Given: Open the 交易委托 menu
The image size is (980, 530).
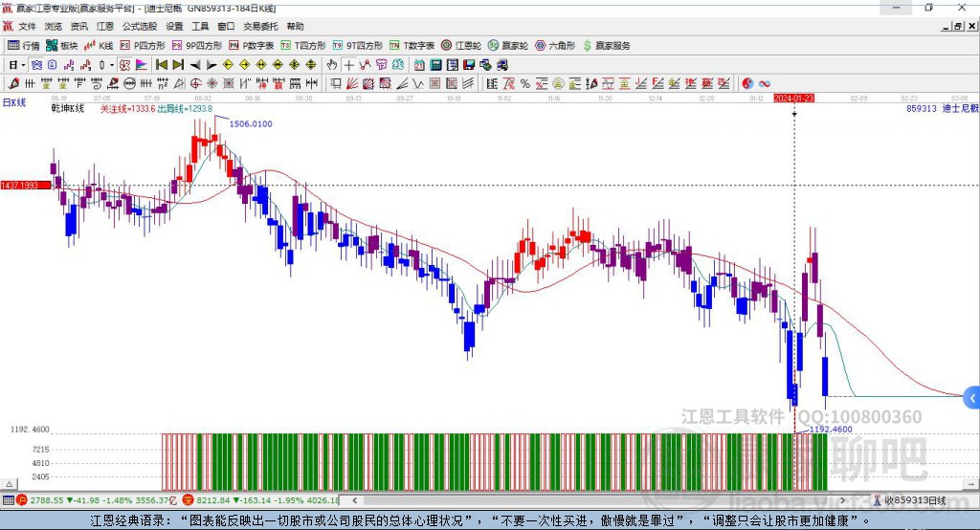Looking at the screenshot, I should coord(260,27).
